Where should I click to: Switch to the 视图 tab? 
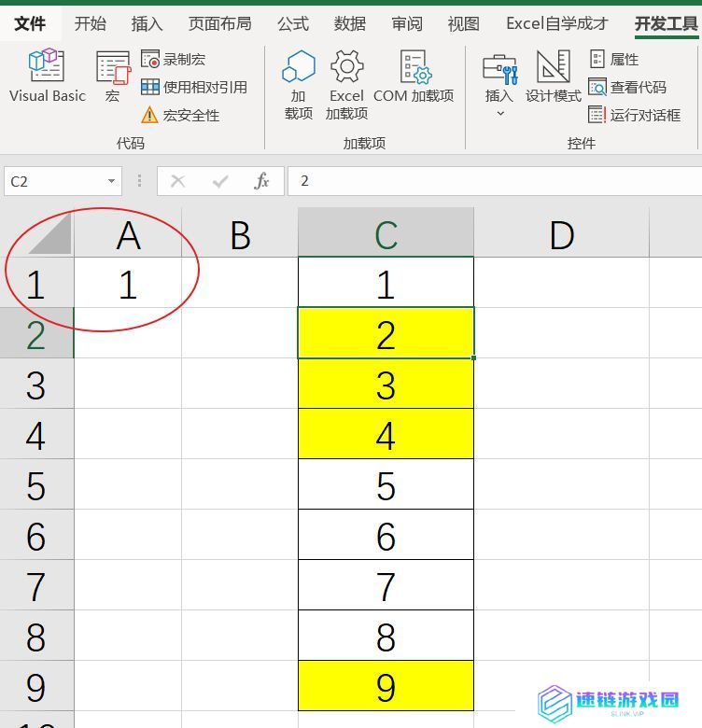click(x=463, y=23)
